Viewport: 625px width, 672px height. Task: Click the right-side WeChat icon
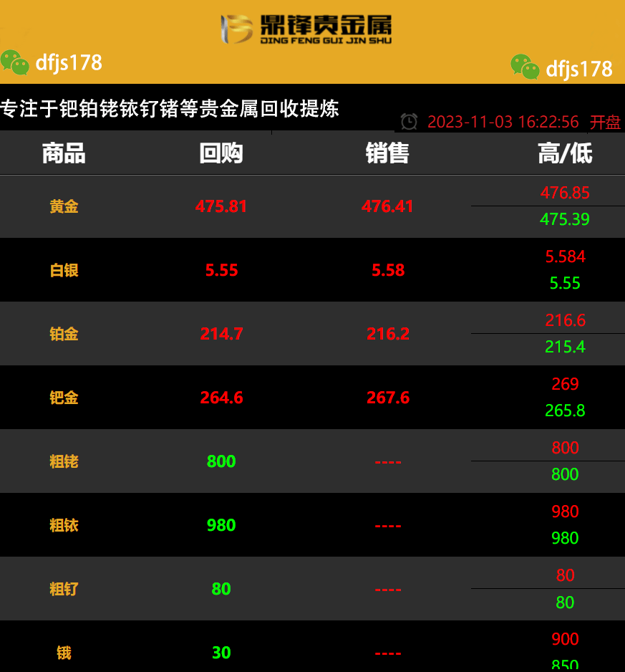(x=525, y=67)
